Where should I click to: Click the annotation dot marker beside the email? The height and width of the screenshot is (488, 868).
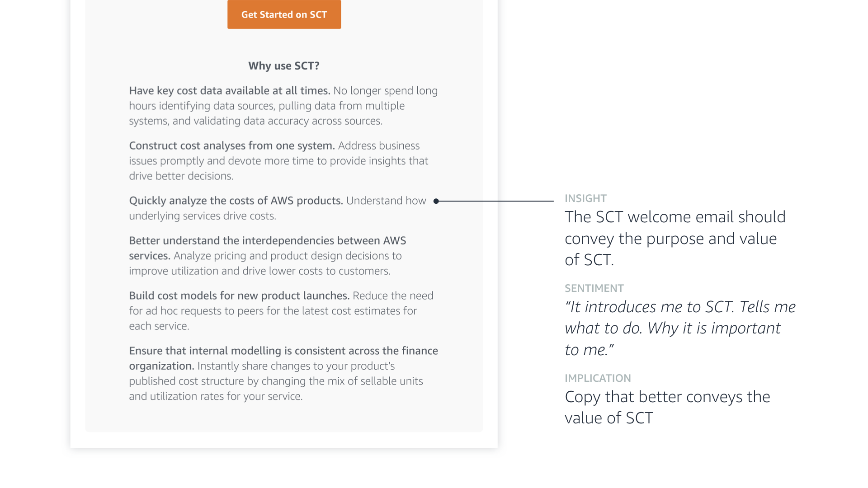(436, 201)
